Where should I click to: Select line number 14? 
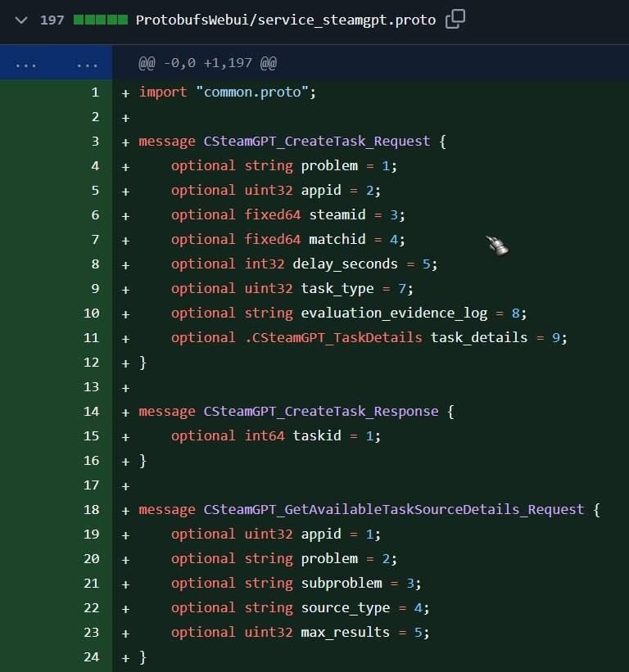point(91,412)
